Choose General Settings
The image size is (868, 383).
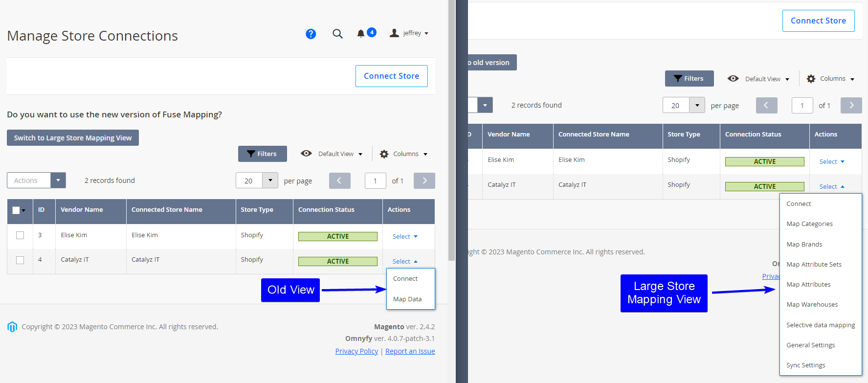click(x=821, y=345)
